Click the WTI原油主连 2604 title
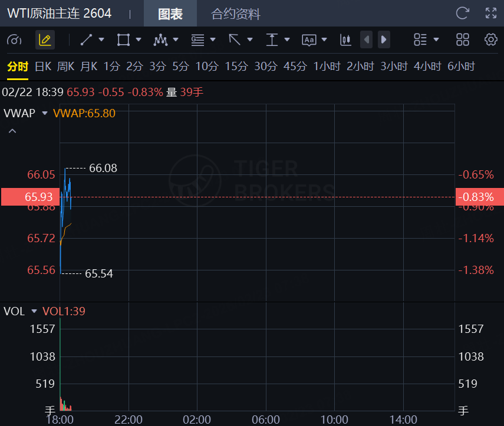504x426 pixels. 60,14
